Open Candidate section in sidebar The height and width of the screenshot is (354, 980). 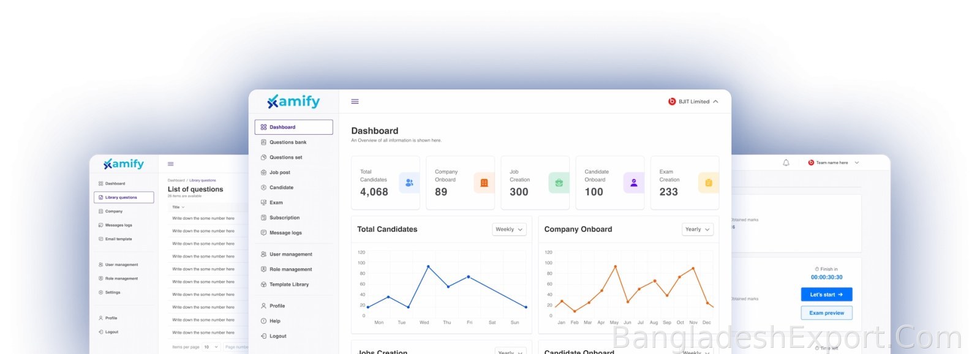point(281,187)
